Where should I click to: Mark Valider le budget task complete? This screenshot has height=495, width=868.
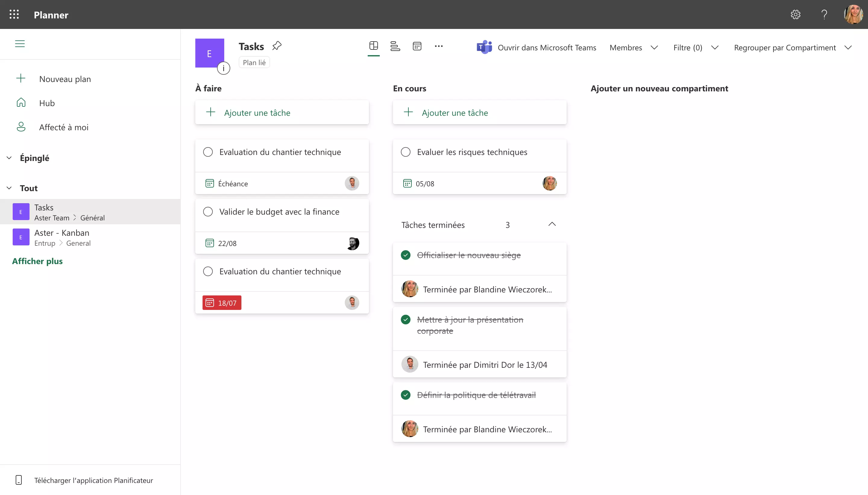208,212
